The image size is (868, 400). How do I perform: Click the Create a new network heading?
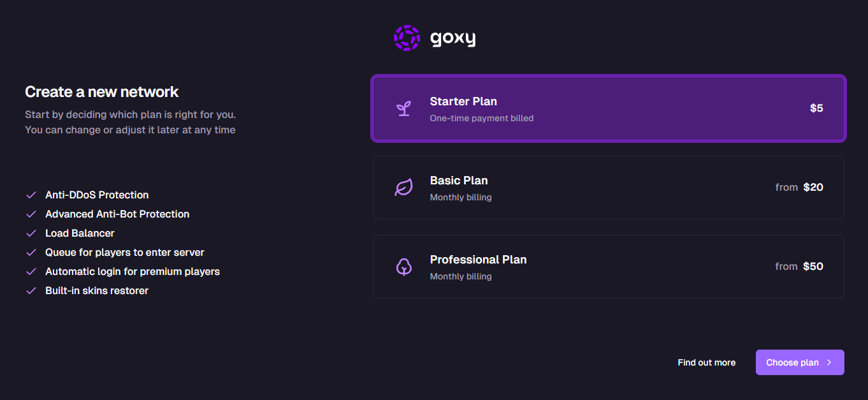pos(101,91)
